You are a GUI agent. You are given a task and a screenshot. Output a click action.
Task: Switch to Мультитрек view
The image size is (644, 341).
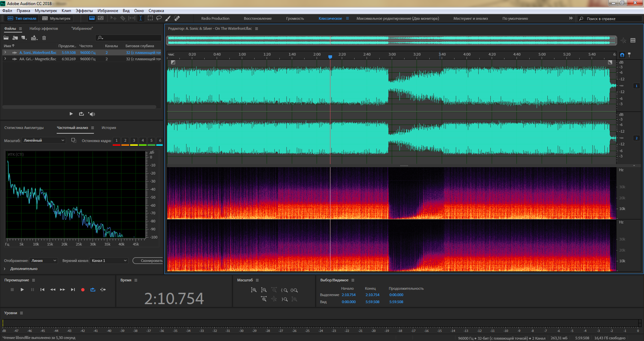click(56, 18)
